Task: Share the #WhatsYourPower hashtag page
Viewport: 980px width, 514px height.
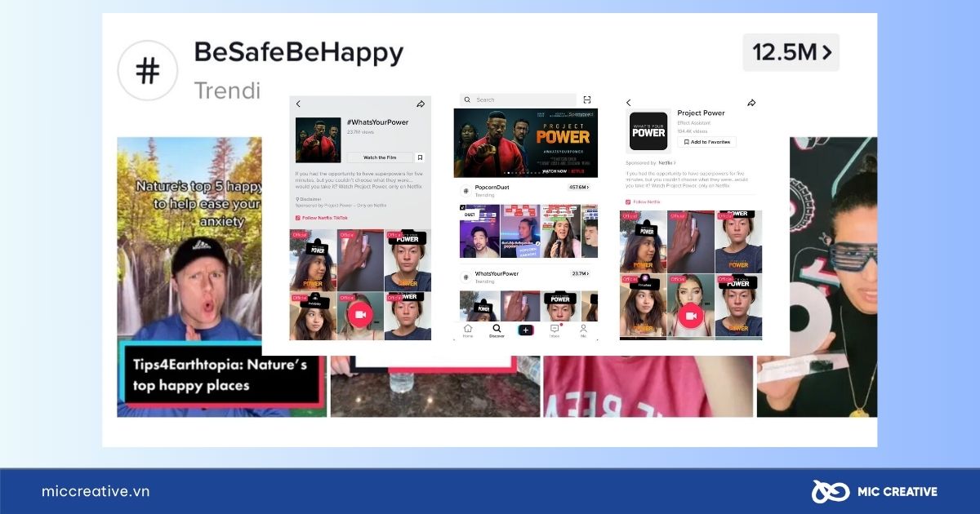Action: point(421,104)
